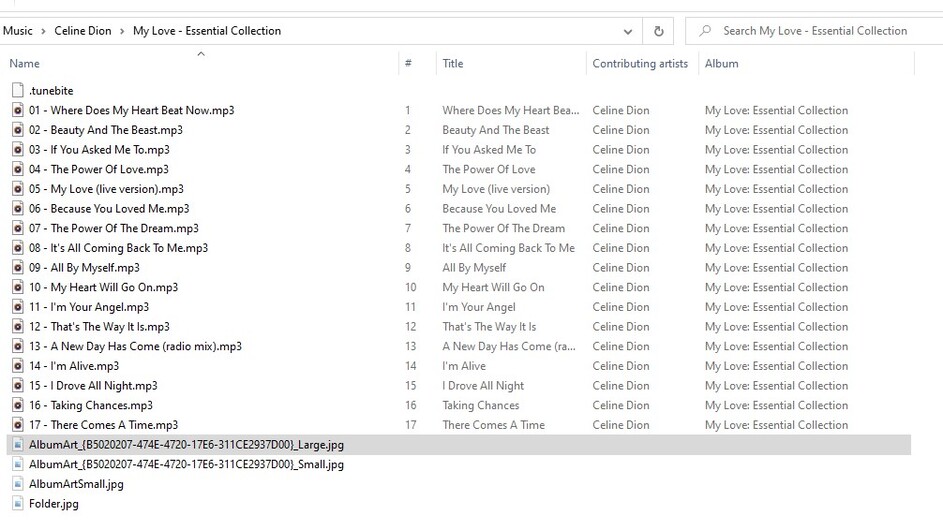Click the icon of 09 - All By Myself.mp3
Image resolution: width=943 pixels, height=530 pixels.
click(18, 268)
